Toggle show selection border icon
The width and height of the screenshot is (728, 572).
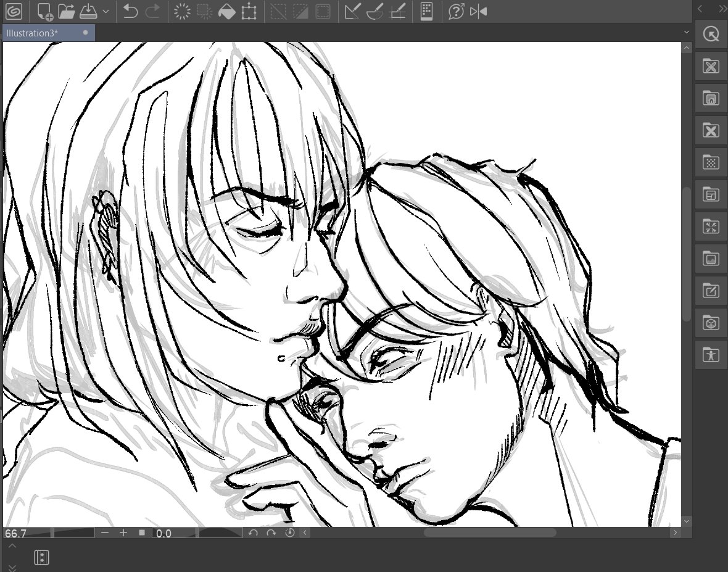[x=323, y=11]
